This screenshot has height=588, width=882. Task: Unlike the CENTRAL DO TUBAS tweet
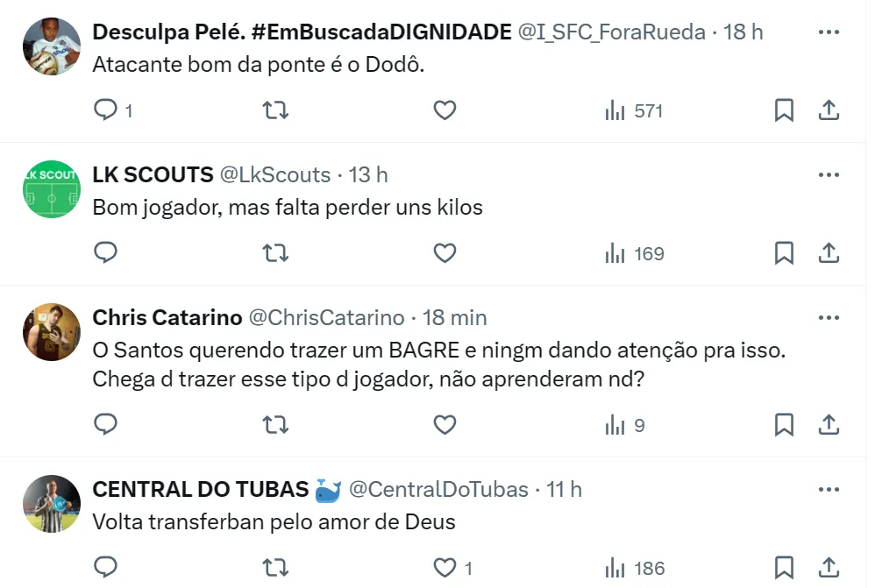click(x=445, y=568)
